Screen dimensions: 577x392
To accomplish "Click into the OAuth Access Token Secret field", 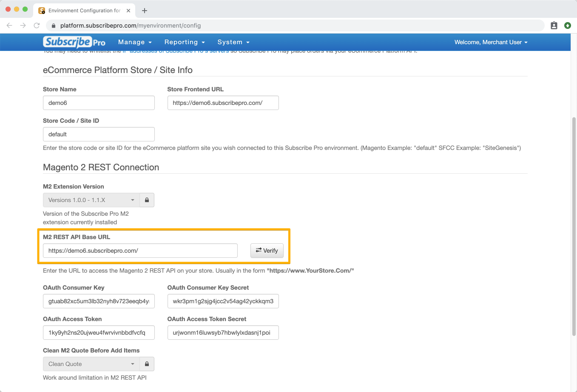I will coord(223,333).
